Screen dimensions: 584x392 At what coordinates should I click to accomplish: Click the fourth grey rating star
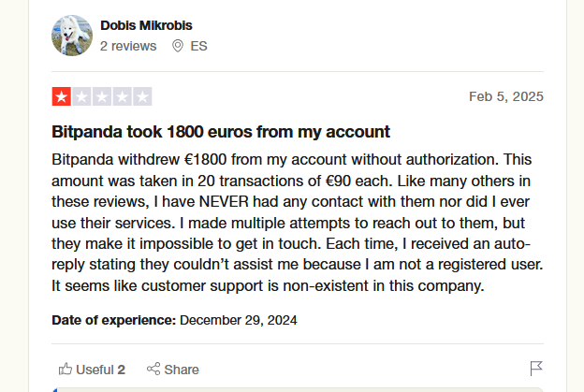tap(122, 96)
